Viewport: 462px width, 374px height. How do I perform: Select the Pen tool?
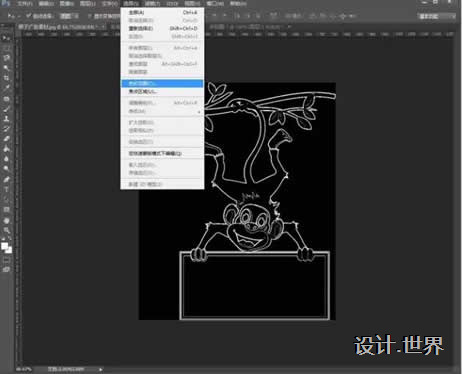6,179
